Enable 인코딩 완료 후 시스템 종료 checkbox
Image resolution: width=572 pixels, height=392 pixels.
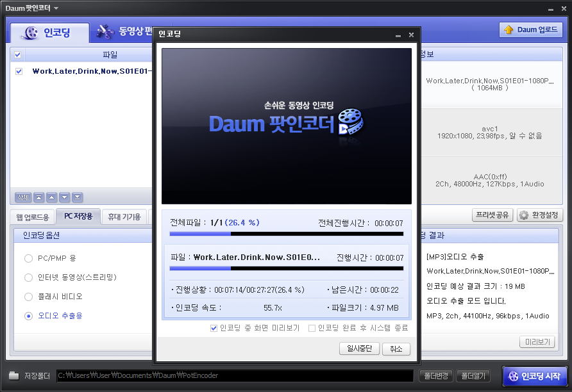click(x=312, y=328)
